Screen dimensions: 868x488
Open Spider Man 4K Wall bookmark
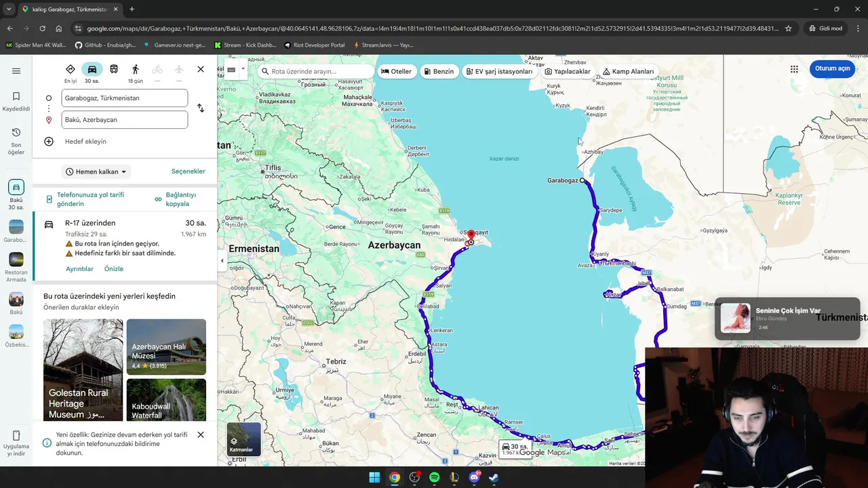point(36,45)
